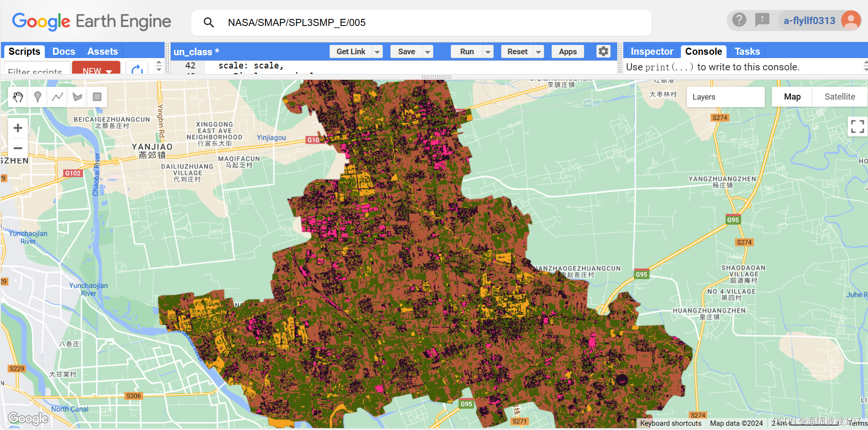Viewport: 868px width, 430px height.
Task: Click the YANJIAO map label
Action: (152, 147)
